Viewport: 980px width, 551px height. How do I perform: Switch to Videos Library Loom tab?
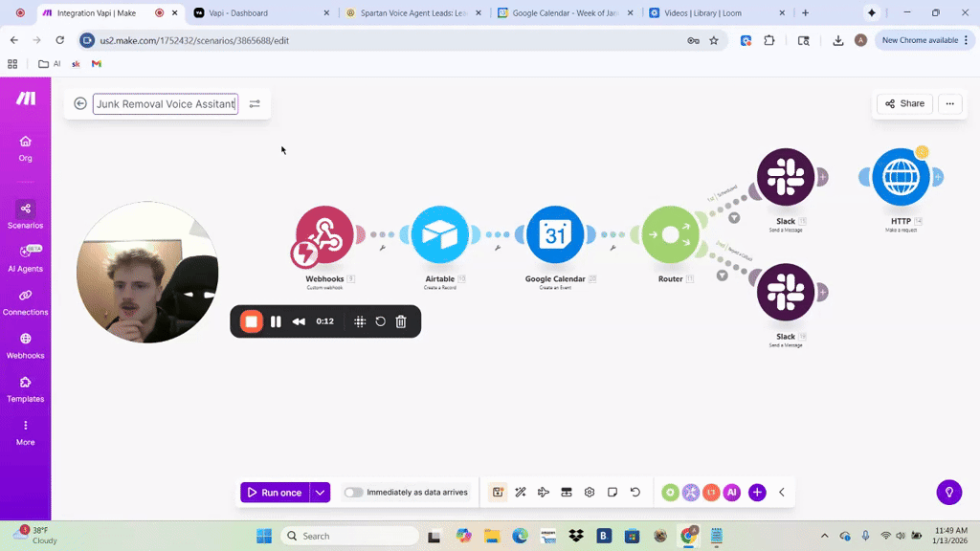coord(718,12)
